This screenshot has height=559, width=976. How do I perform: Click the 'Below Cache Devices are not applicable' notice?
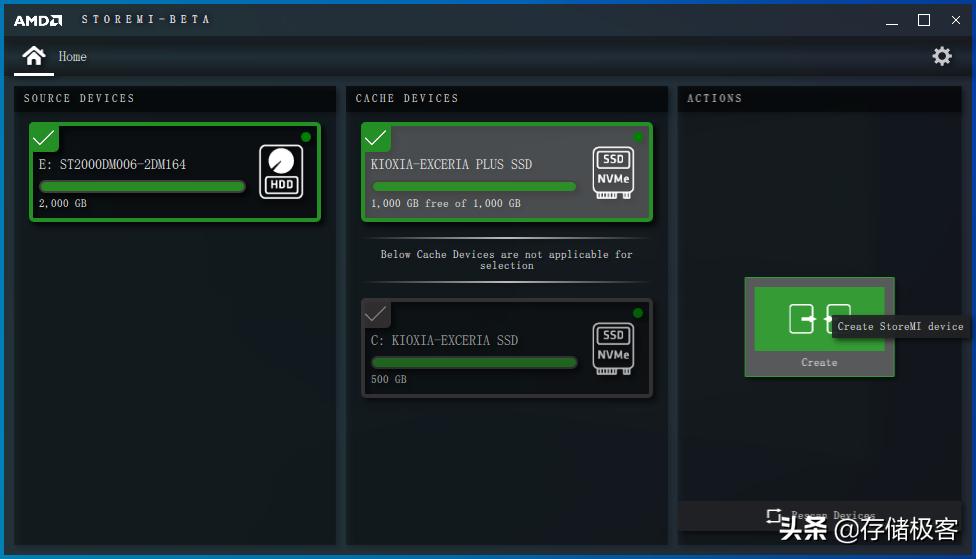[x=507, y=260]
